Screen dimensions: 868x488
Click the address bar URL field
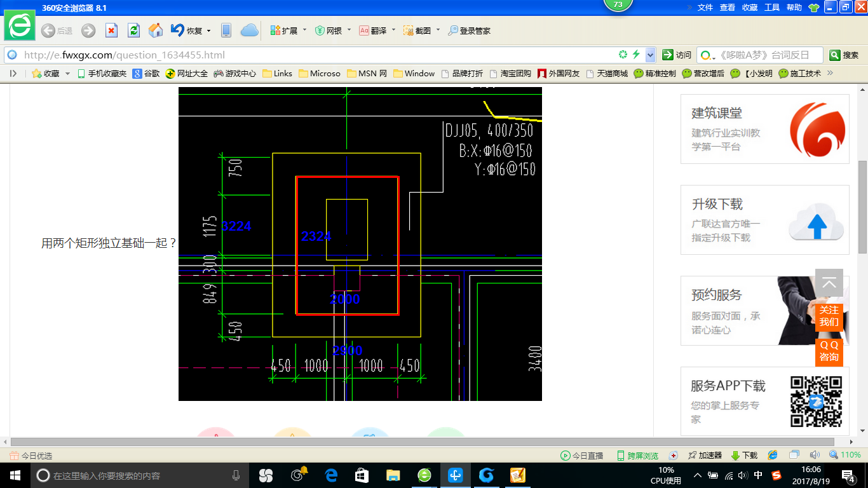pos(311,55)
